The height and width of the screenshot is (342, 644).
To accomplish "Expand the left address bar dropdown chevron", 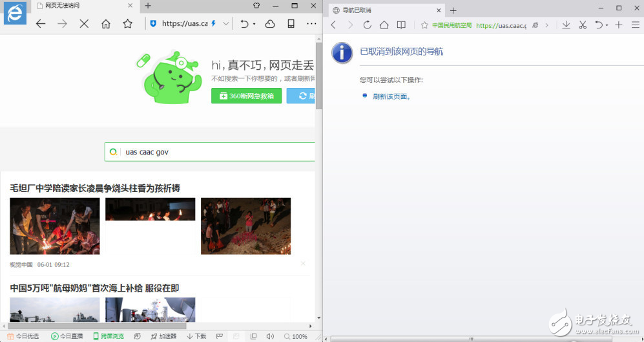I will click(x=226, y=24).
